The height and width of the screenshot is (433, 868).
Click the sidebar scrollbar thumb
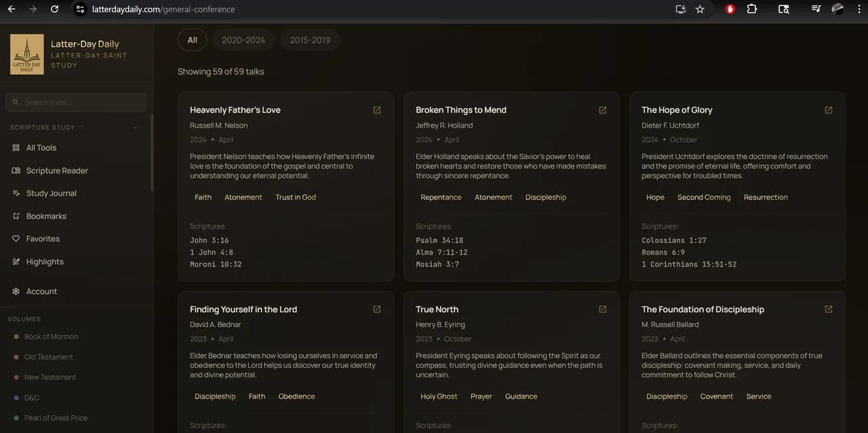(151, 153)
